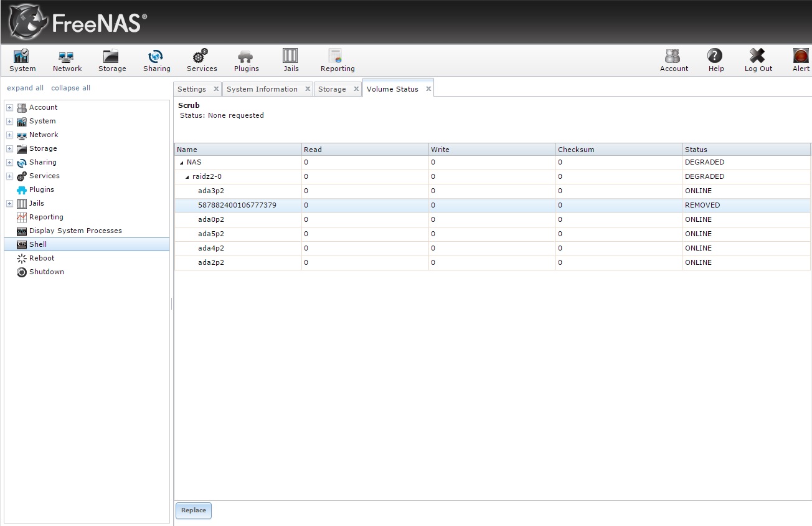The image size is (812, 526).
Task: Click Reboot in the sidebar
Action: click(42, 258)
